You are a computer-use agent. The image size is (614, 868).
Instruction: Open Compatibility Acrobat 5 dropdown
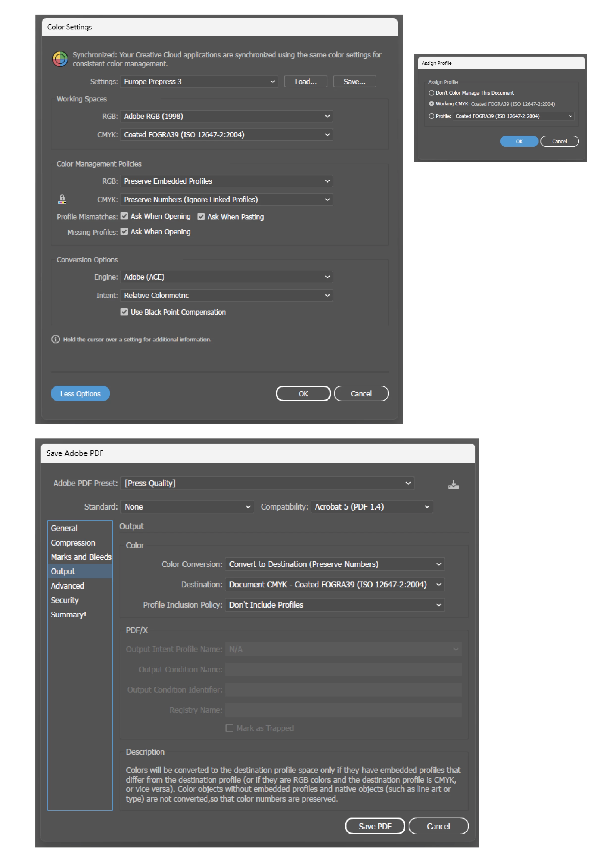pos(371,506)
